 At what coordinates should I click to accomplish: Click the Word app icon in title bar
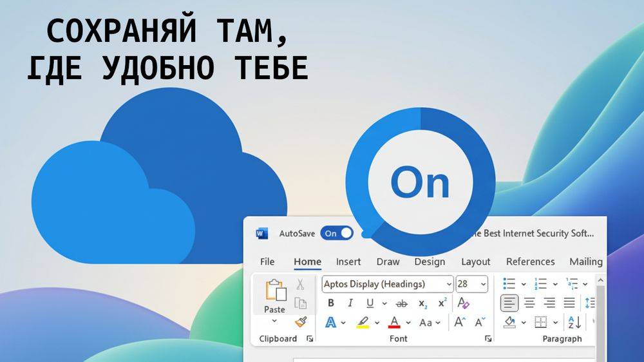[261, 233]
